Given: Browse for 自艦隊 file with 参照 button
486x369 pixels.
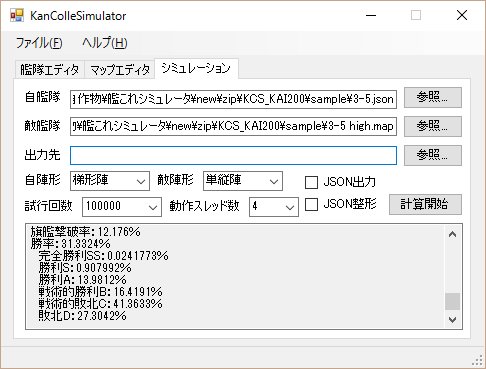Looking at the screenshot, I should coord(433,97).
